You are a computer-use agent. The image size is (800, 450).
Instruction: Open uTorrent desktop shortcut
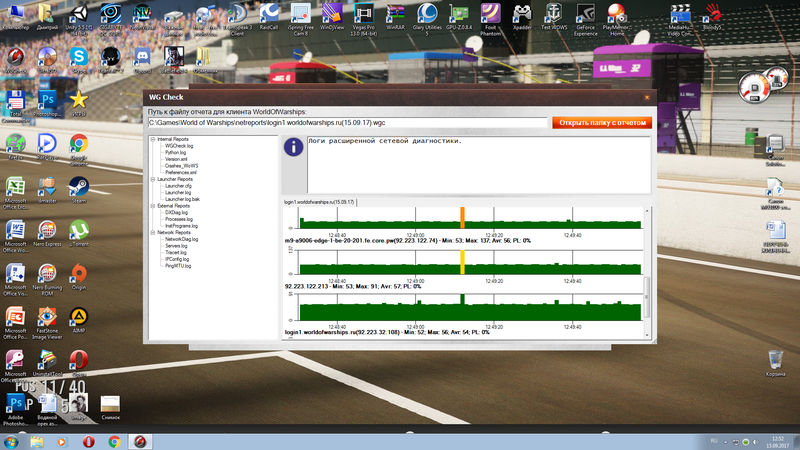point(79,233)
